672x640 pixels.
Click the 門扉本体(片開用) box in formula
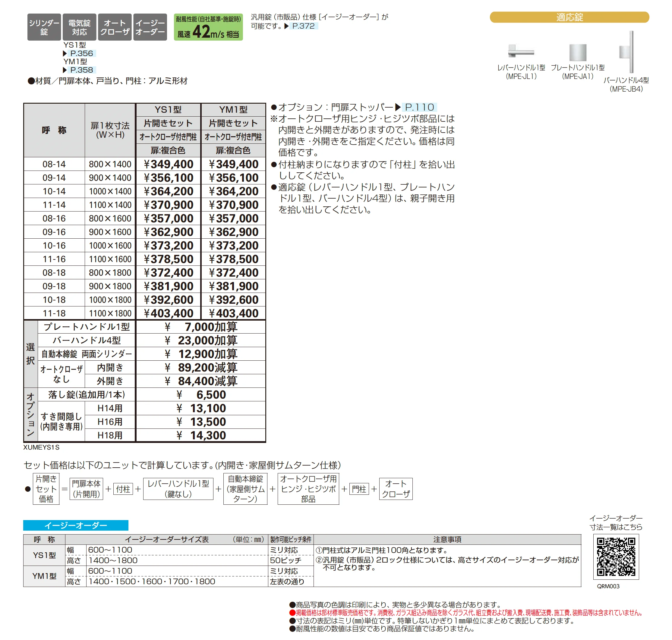(x=86, y=488)
